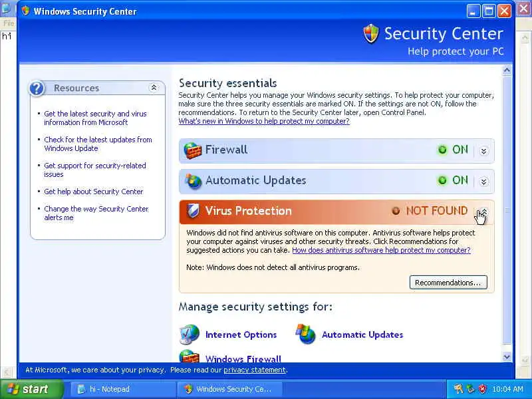Click the Virus Protection shield icon
Viewport: 532px width, 399px height.
pyautogui.click(x=193, y=211)
